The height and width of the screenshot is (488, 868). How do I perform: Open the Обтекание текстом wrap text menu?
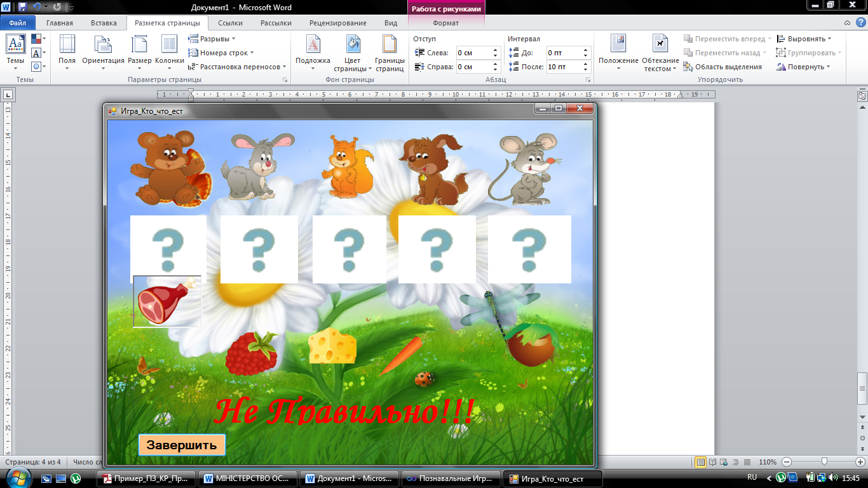(x=660, y=52)
